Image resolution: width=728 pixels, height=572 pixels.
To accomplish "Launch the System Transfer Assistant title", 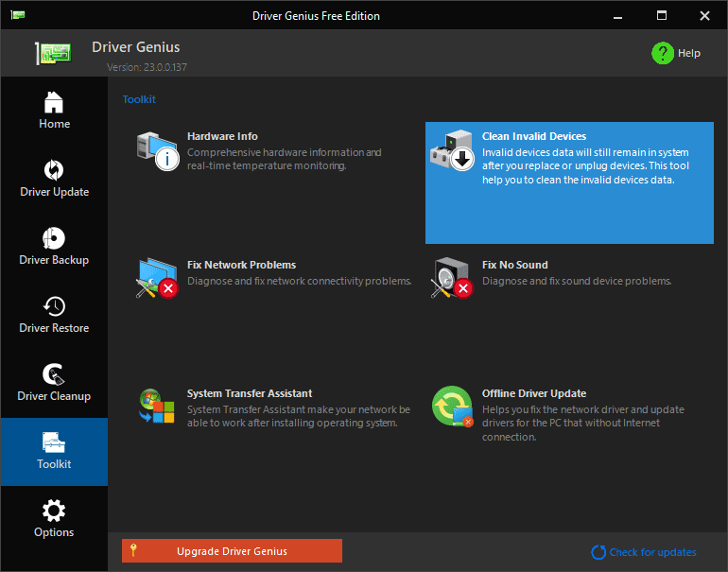I will pos(250,393).
